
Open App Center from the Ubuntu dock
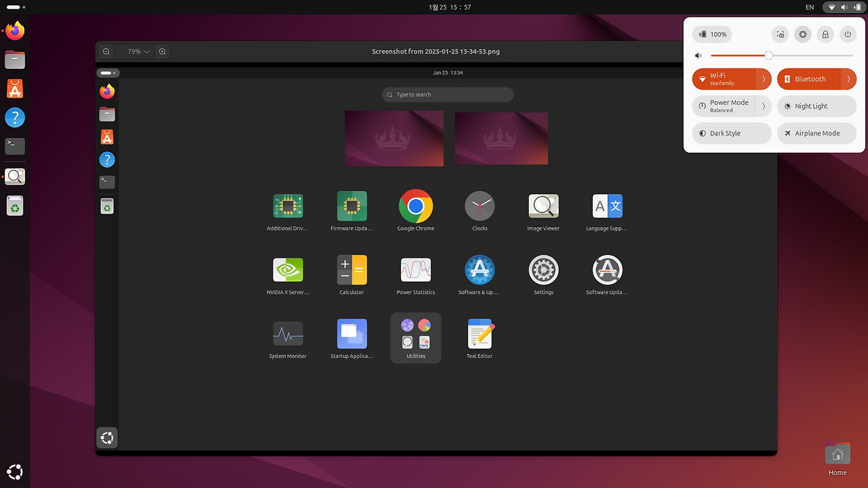coord(15,88)
